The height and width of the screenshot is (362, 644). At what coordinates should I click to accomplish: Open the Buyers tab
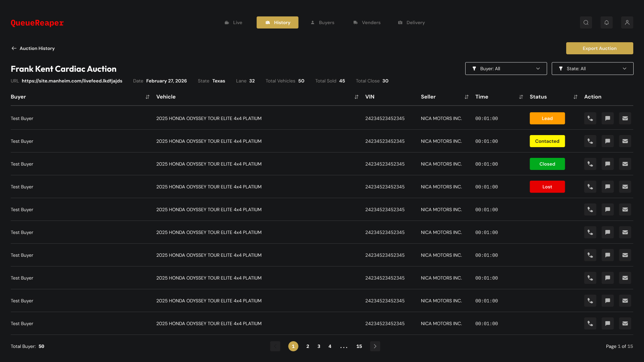(x=322, y=22)
